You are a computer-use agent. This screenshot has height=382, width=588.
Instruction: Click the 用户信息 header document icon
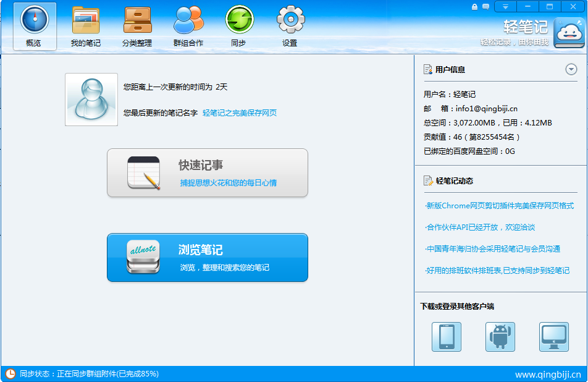428,69
